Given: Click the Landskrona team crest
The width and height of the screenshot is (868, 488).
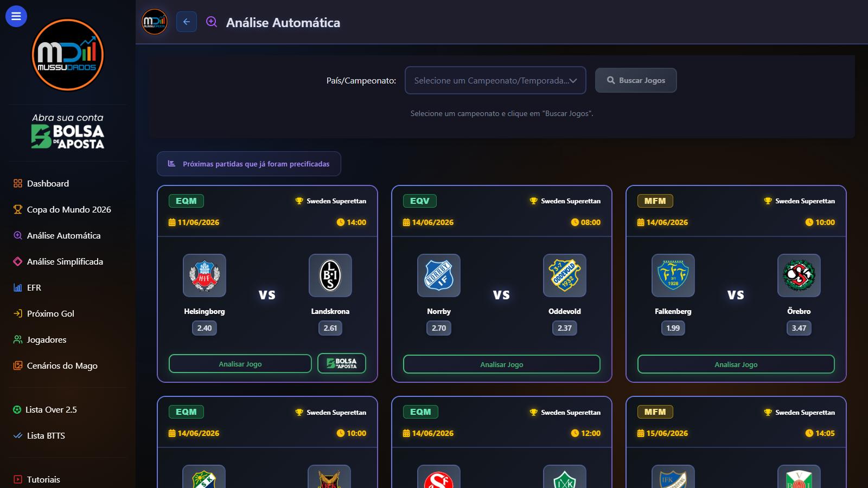Looking at the screenshot, I should tap(330, 275).
